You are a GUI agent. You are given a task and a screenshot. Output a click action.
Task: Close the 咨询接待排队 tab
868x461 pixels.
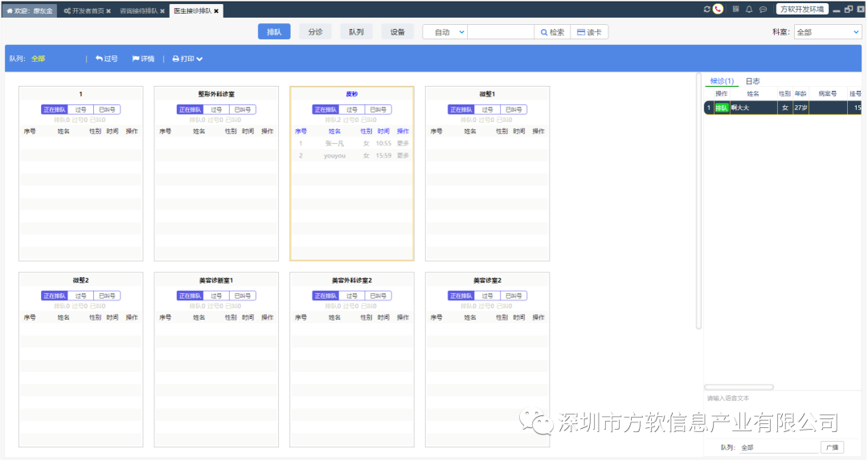point(162,10)
